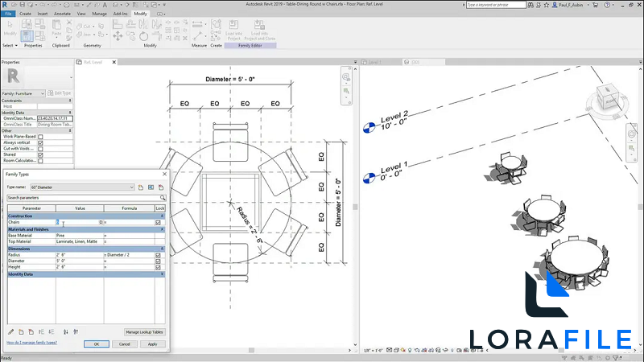Click the Edit Parameter pencil icon
Image resolution: width=644 pixels, height=362 pixels.
(x=11, y=331)
